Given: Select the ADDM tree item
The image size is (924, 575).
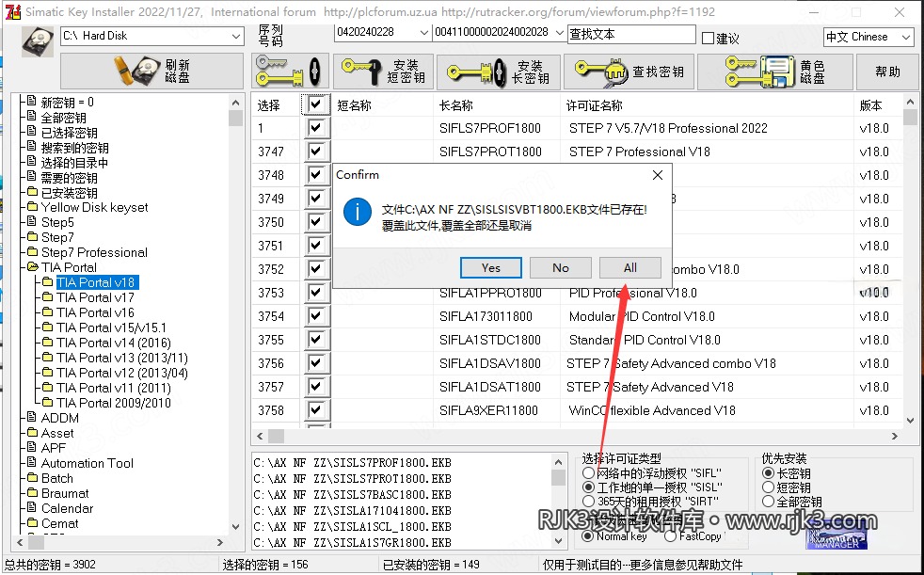Looking at the screenshot, I should tap(59, 418).
